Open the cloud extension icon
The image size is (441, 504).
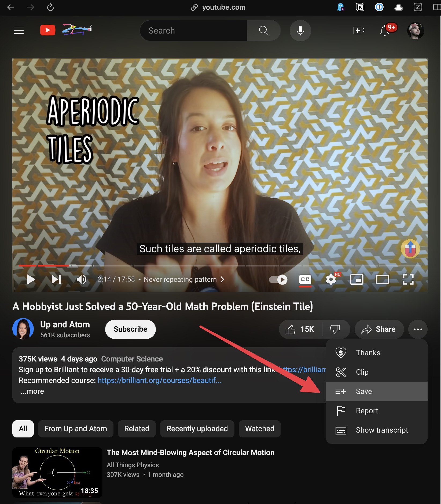coord(398,7)
